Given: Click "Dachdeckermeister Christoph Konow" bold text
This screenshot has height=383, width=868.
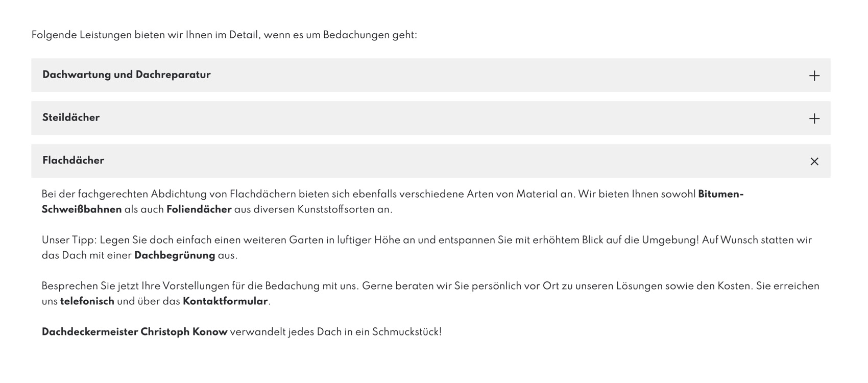Looking at the screenshot, I should (134, 332).
